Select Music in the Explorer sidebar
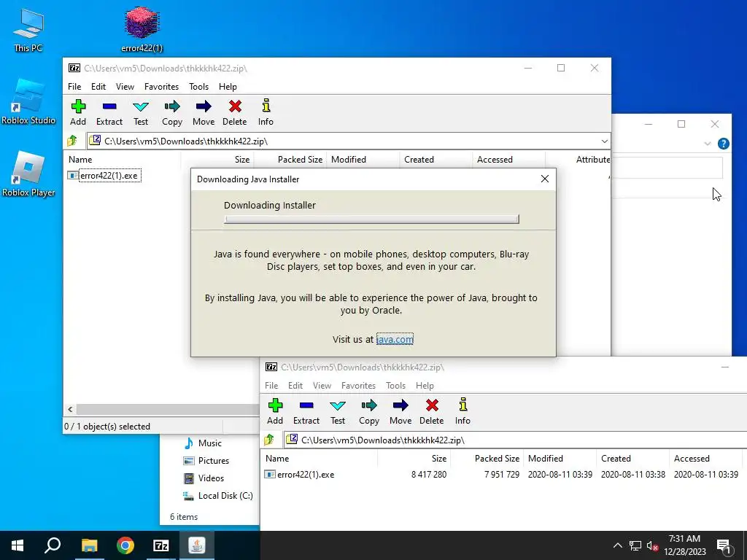Screen dimensions: 747x560 pyautogui.click(x=203, y=443)
